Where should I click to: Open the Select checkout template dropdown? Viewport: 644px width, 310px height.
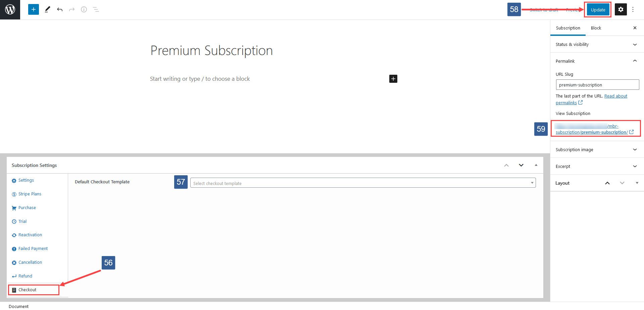point(362,183)
